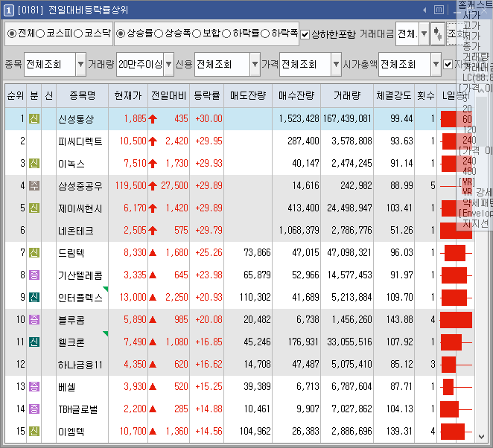Viewport: 493px width, 448px height.
Task: Click the title bar window layout icon
Action: point(439,10)
